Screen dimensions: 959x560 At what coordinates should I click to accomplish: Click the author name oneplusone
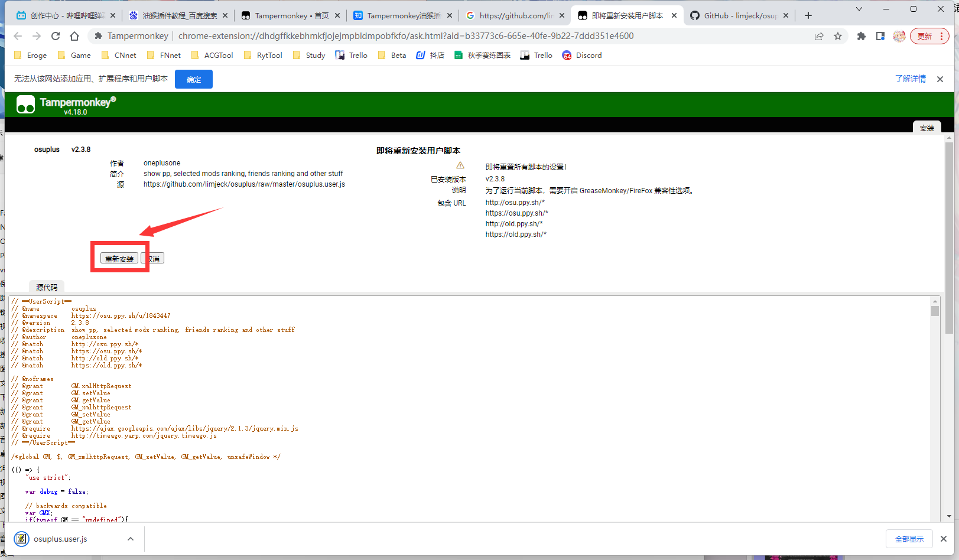[x=162, y=163]
